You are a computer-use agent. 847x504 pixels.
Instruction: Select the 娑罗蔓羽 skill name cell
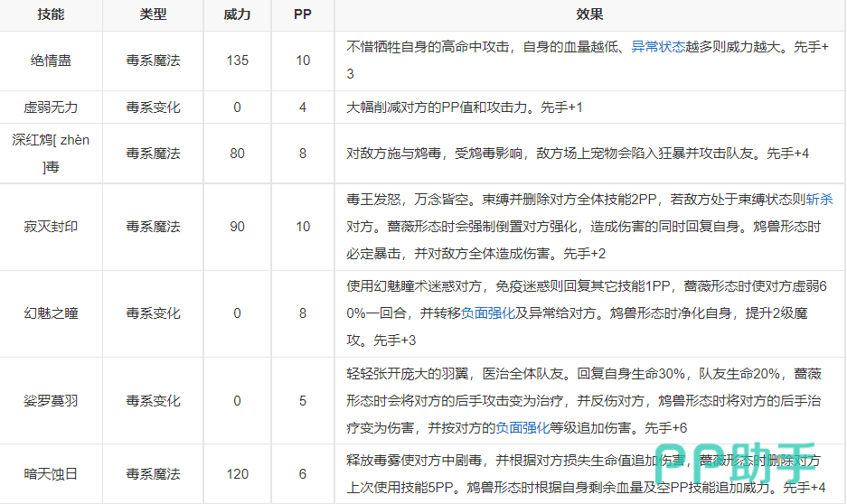point(51,400)
